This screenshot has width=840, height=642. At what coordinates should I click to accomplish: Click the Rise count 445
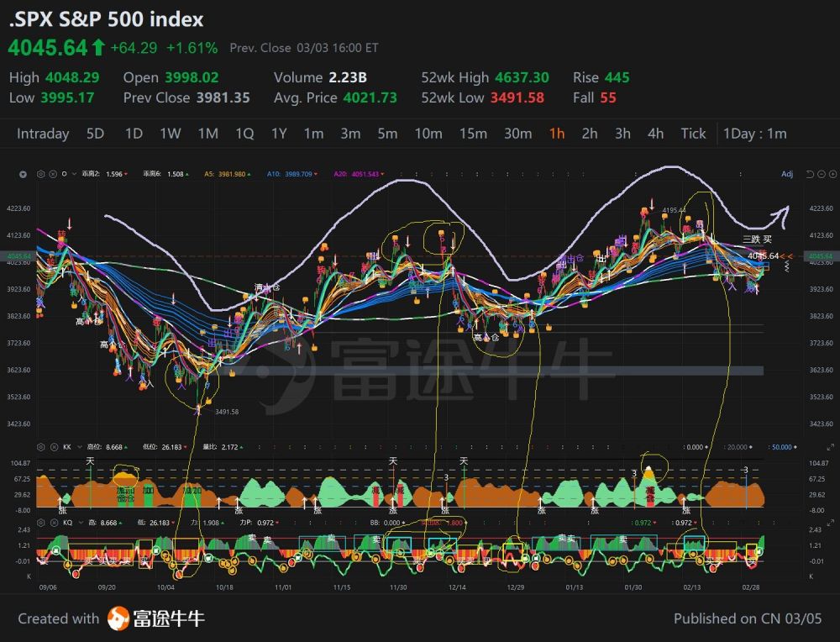click(x=617, y=77)
